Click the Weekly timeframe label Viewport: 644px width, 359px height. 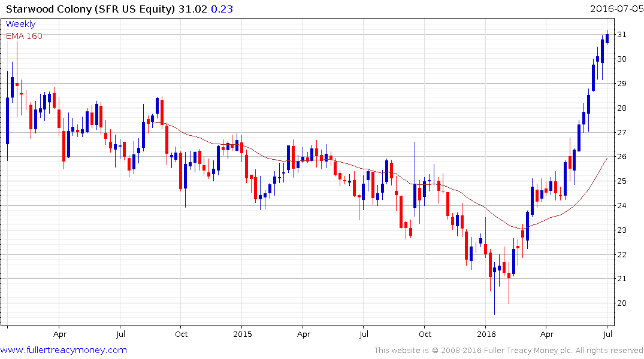point(20,24)
